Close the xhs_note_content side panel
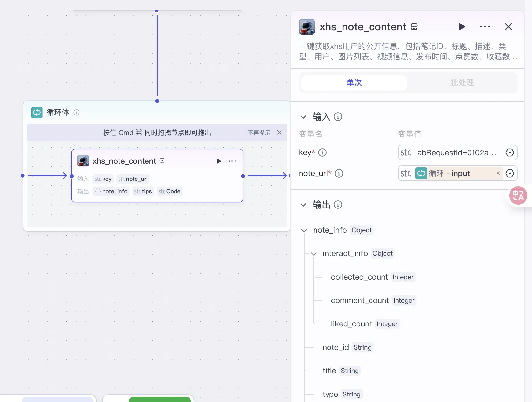The image size is (532, 402). 508,27
